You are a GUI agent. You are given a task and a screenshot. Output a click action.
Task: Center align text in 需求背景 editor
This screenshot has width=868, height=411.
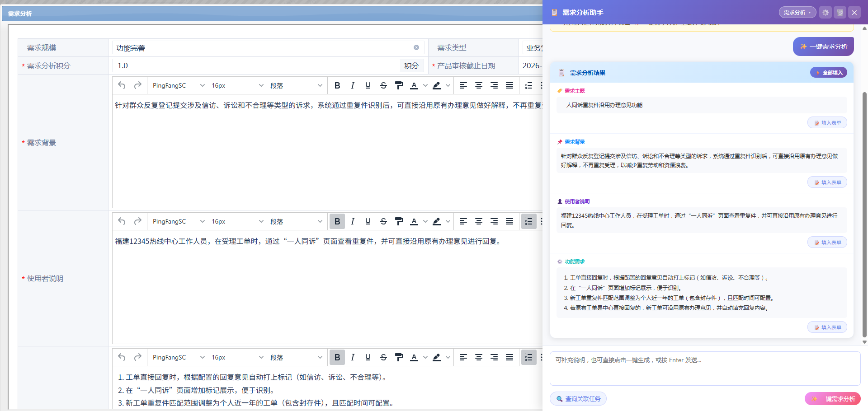coord(479,85)
